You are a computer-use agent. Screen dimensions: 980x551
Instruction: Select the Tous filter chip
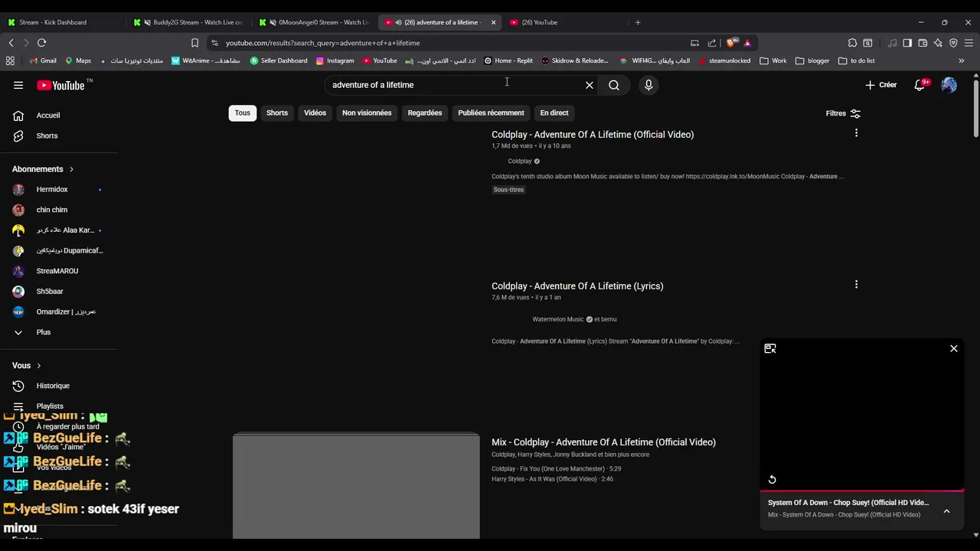coord(243,112)
